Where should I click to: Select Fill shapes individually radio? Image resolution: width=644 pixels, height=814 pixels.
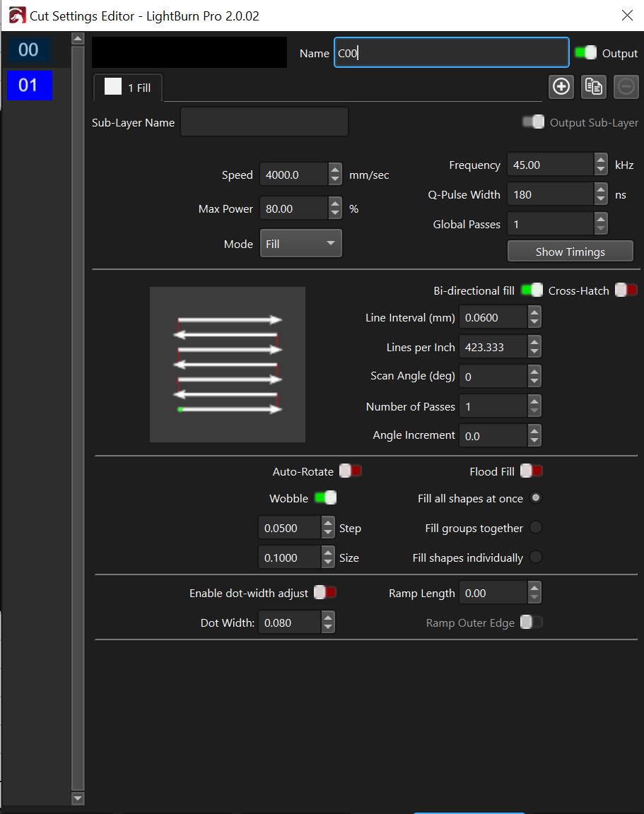535,557
